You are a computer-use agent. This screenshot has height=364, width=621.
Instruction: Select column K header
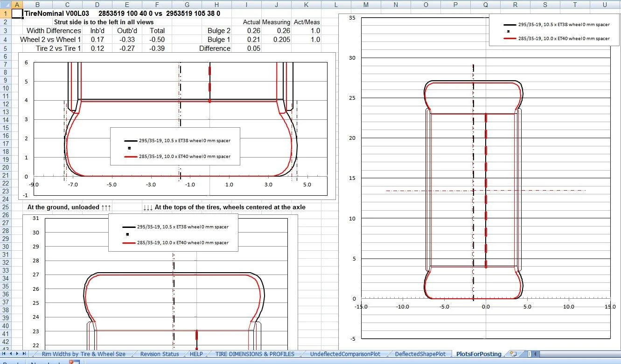(x=306, y=5)
